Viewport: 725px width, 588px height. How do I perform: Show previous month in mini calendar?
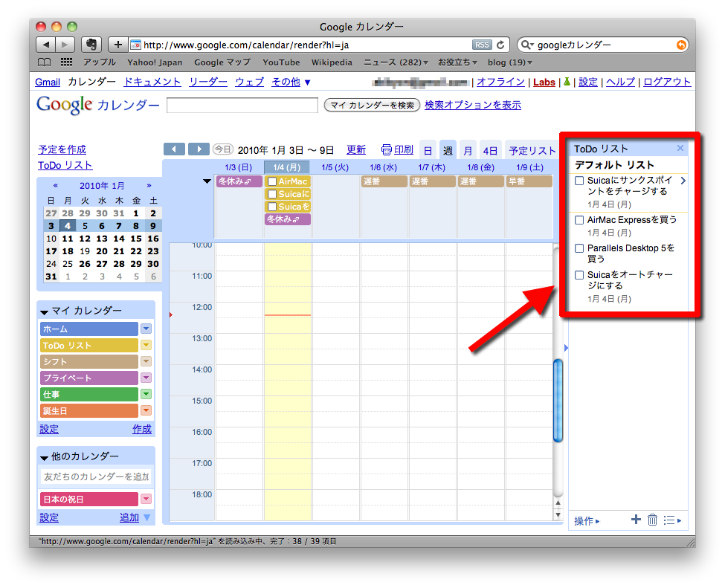pyautogui.click(x=56, y=185)
